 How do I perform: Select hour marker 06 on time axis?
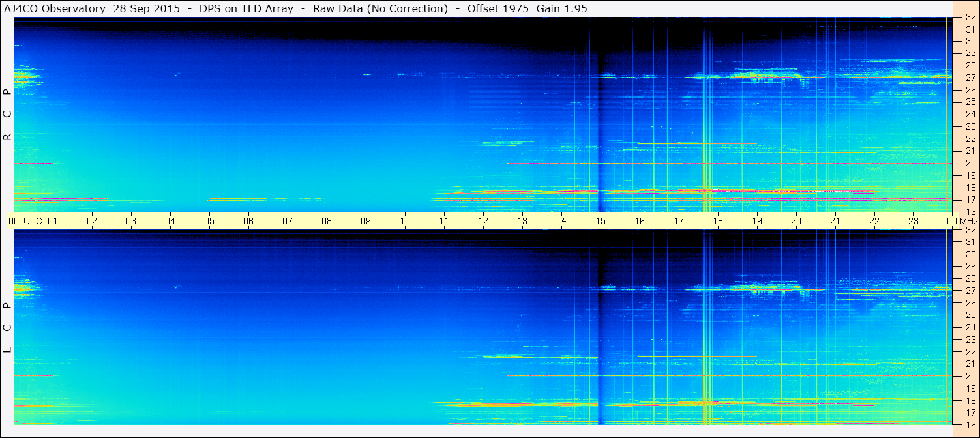[248, 221]
